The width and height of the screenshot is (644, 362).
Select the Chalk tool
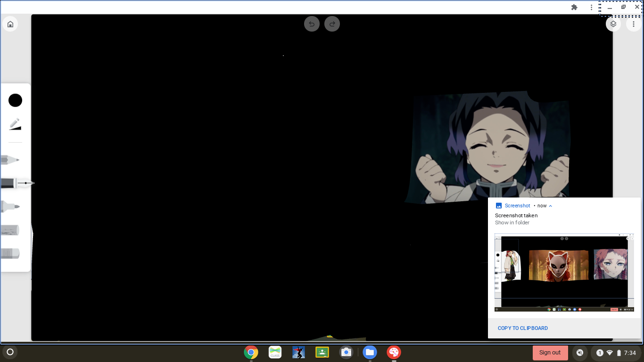pos(10,230)
